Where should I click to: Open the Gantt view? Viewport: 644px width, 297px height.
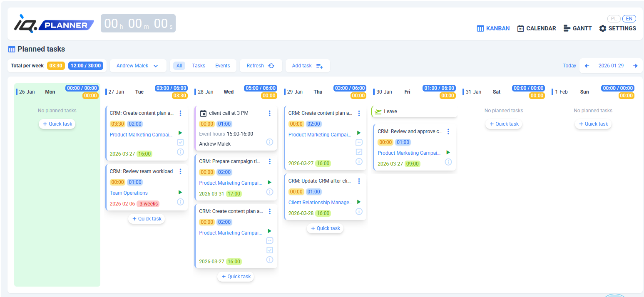tap(577, 29)
